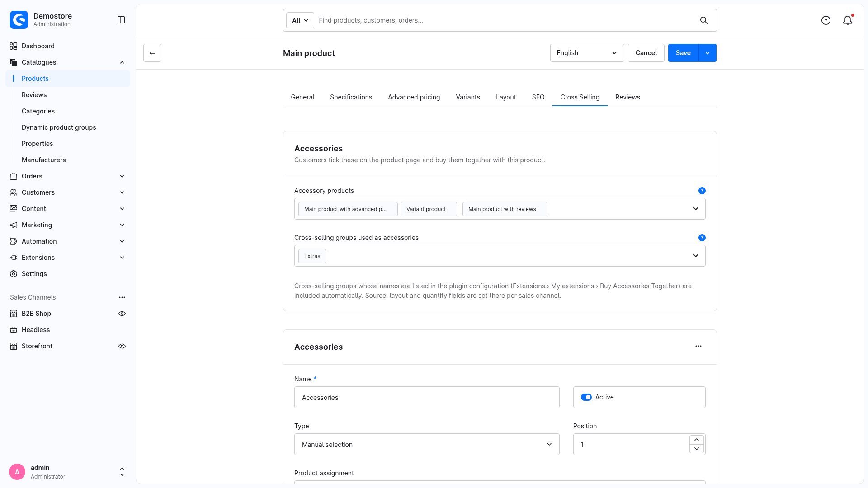Increase the Position value with up stepper
The height and width of the screenshot is (488, 868).
(x=697, y=440)
